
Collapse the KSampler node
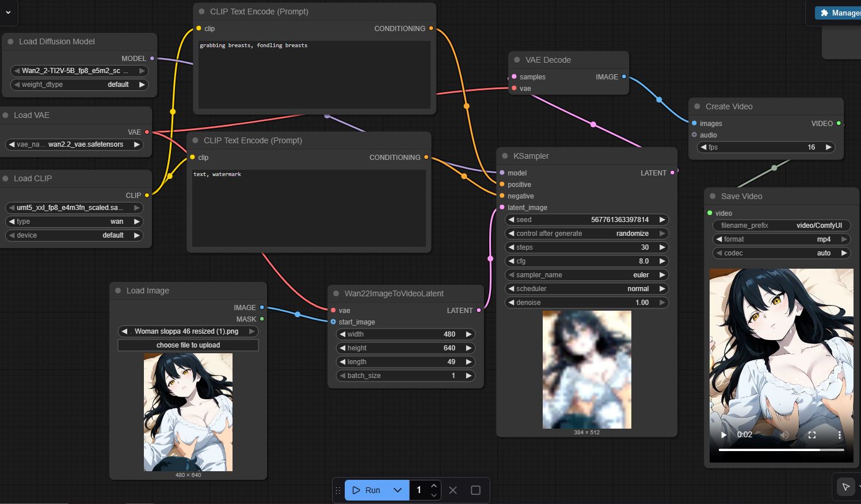click(505, 156)
